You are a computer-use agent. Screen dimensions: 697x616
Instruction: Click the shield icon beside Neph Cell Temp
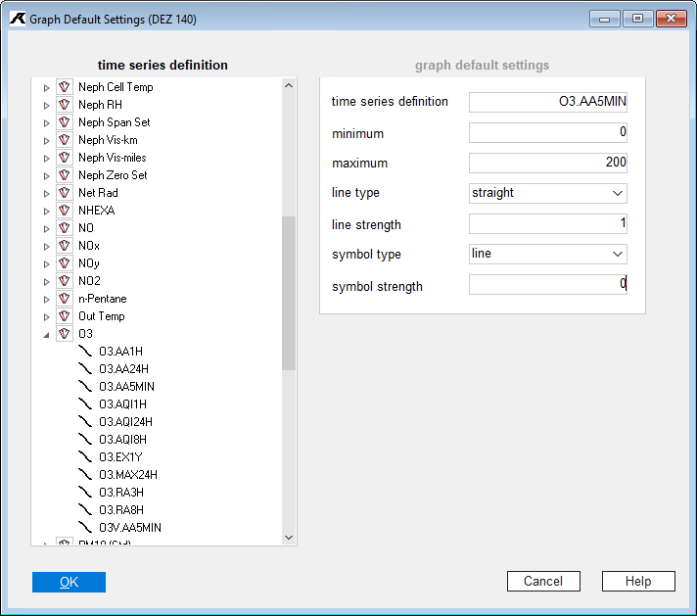65,87
